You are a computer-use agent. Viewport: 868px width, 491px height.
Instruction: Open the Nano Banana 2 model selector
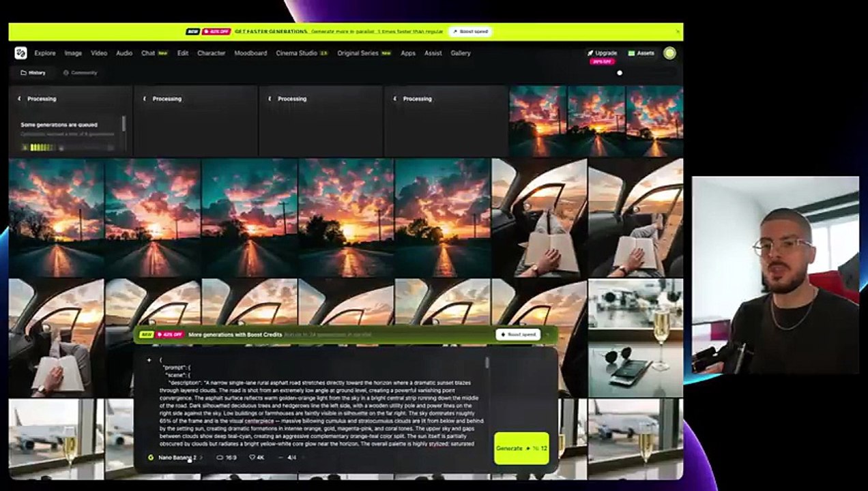click(176, 458)
